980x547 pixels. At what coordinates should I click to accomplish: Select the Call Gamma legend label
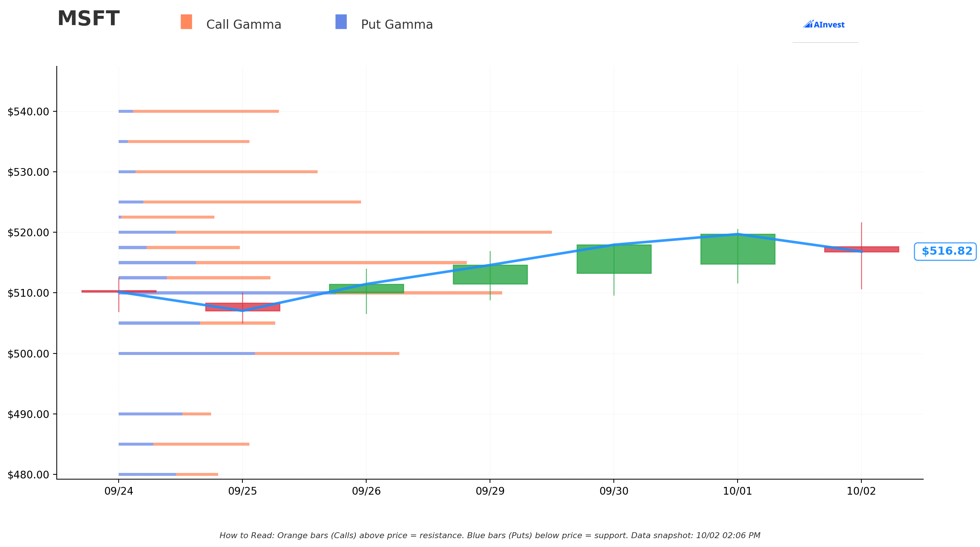pyautogui.click(x=244, y=25)
